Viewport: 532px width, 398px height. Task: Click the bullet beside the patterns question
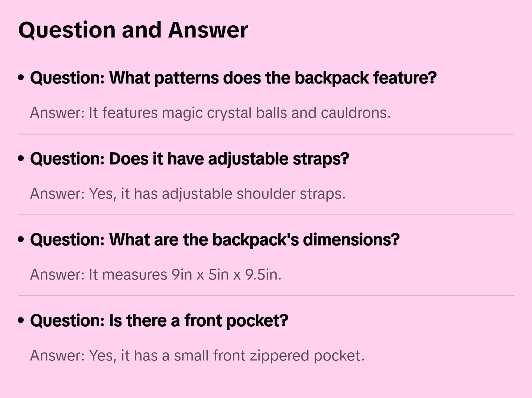pos(21,78)
